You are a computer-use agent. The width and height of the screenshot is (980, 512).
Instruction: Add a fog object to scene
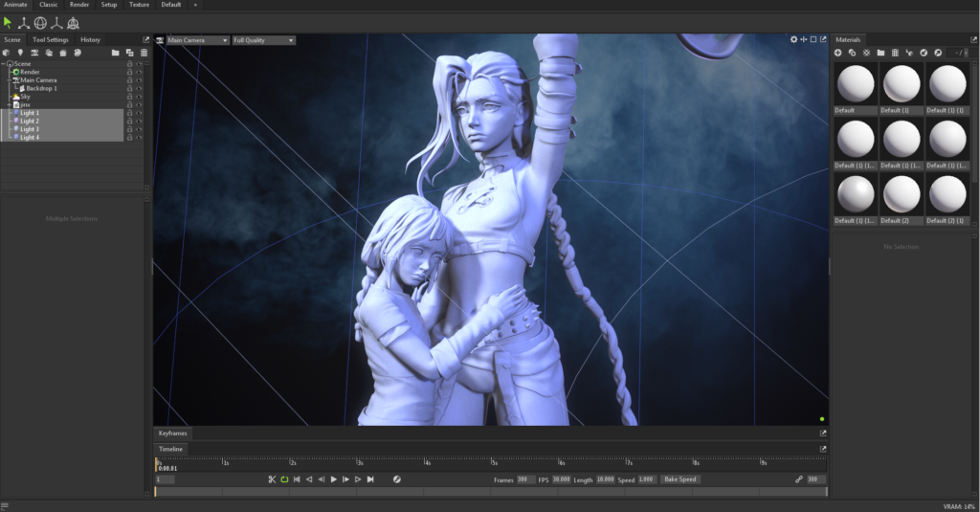(49, 53)
